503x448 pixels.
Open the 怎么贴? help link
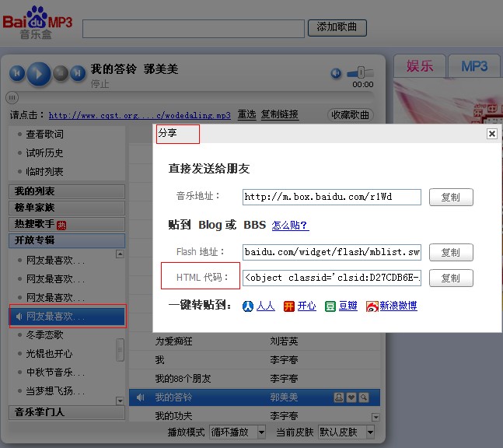[x=290, y=226]
